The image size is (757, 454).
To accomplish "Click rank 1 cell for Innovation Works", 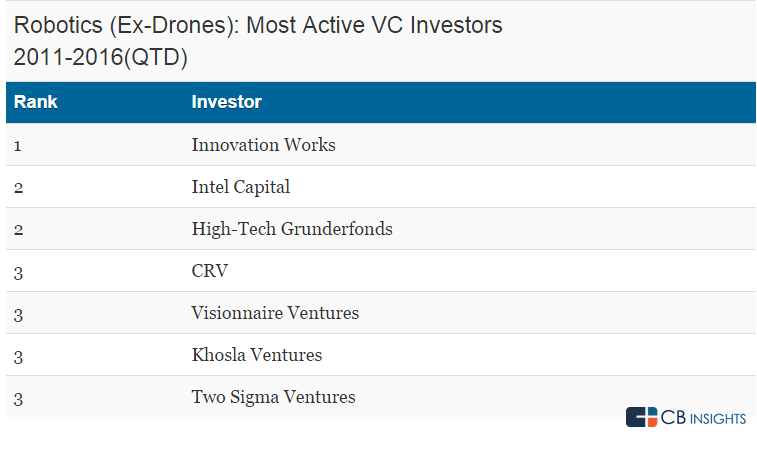I will (18, 146).
